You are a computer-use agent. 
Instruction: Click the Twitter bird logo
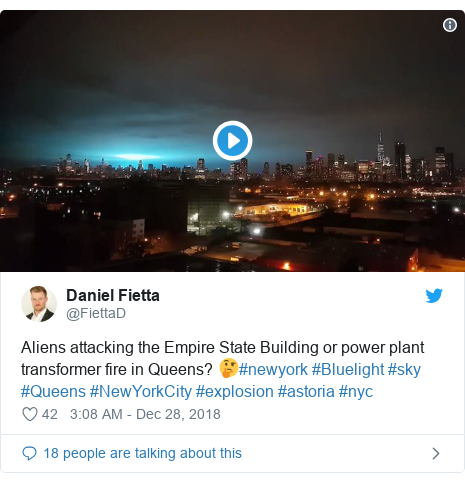click(x=434, y=296)
